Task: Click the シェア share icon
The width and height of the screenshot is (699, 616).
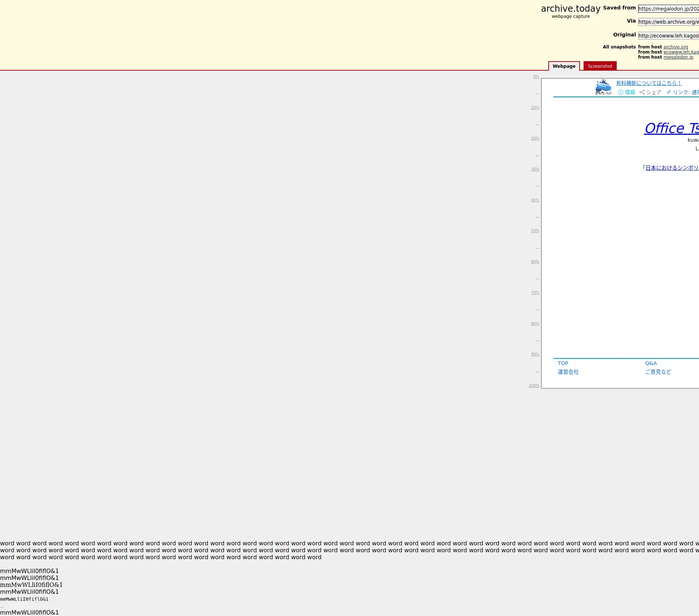Action: click(x=642, y=92)
